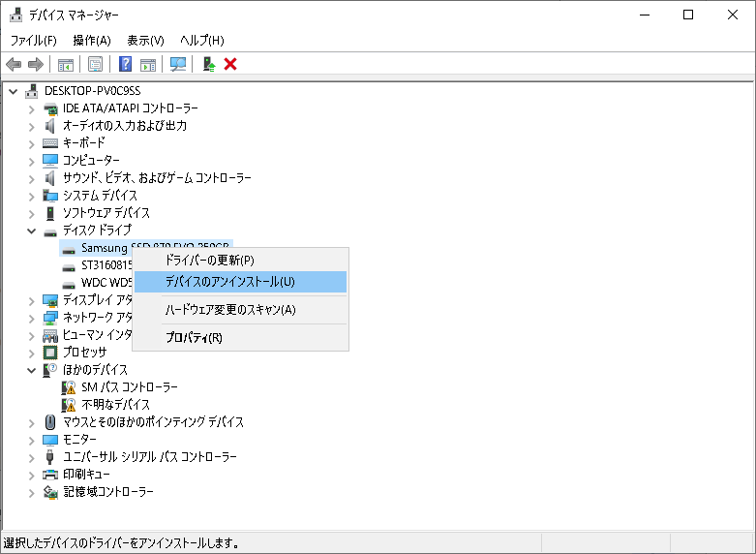The width and height of the screenshot is (756, 554).
Task: Click the SM バス コントローラー warning device icon
Action: coord(69,387)
